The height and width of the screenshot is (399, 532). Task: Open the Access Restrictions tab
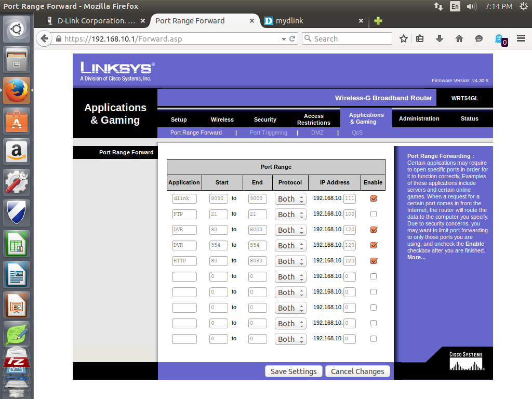click(313, 119)
